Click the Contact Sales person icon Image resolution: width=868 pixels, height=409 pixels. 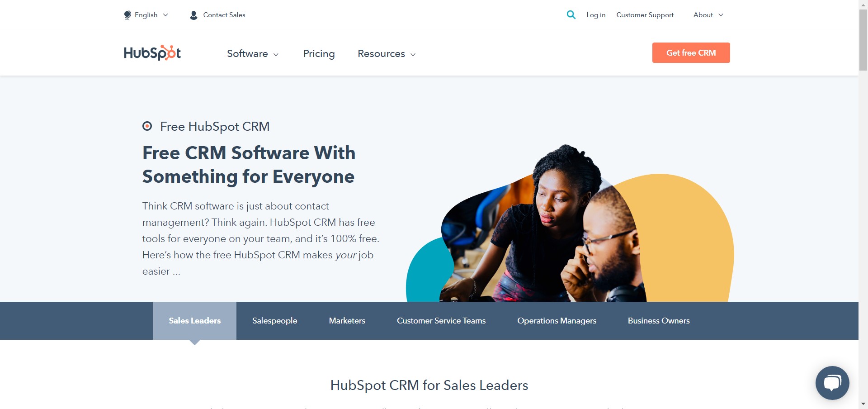coord(193,15)
